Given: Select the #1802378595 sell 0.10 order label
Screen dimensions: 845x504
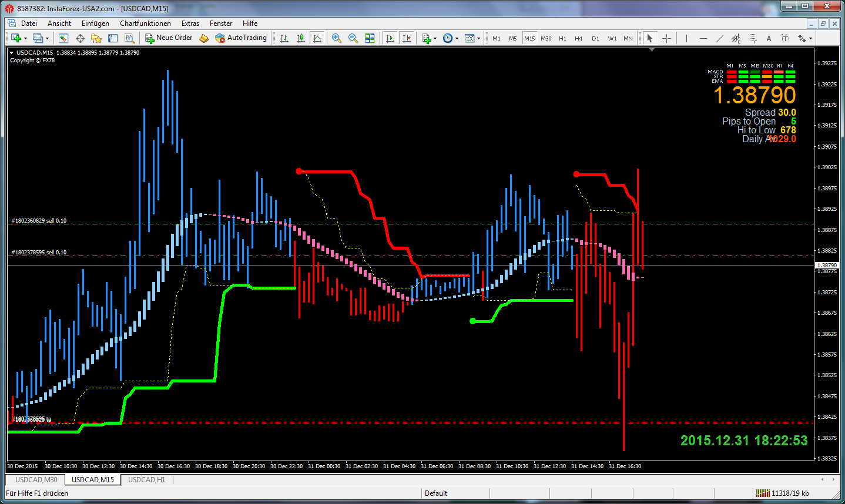Looking at the screenshot, I should coord(39,253).
